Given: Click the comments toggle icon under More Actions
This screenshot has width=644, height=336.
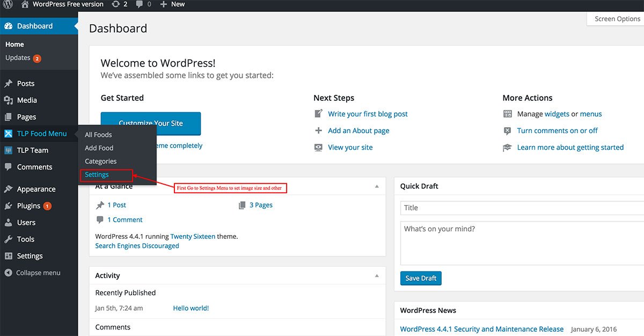Looking at the screenshot, I should tap(508, 130).
